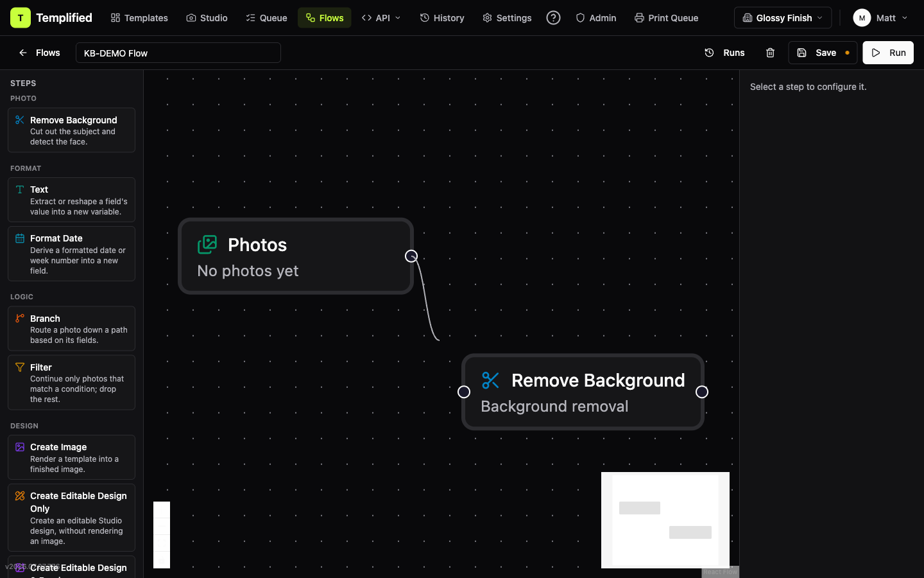Screen dimensions: 924x578
Task: Click the Run button
Action: (x=888, y=53)
